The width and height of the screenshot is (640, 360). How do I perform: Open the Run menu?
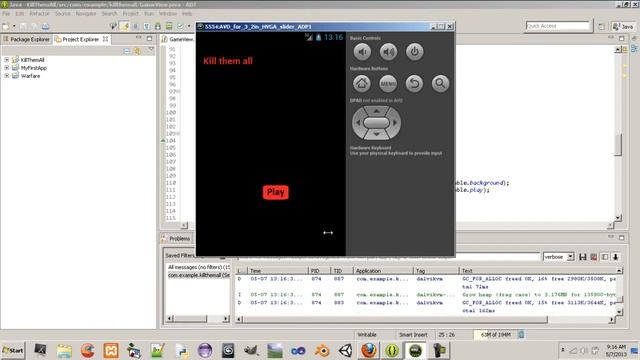149,13
